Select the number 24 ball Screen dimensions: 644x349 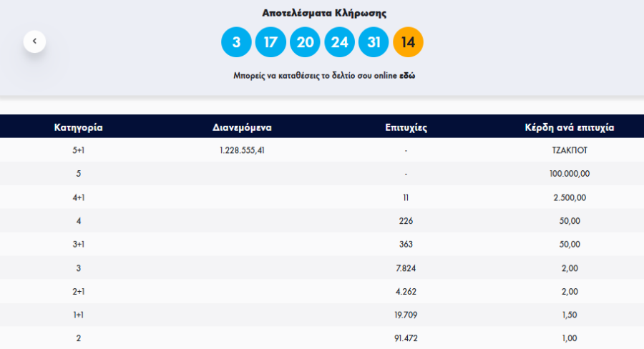339,42
